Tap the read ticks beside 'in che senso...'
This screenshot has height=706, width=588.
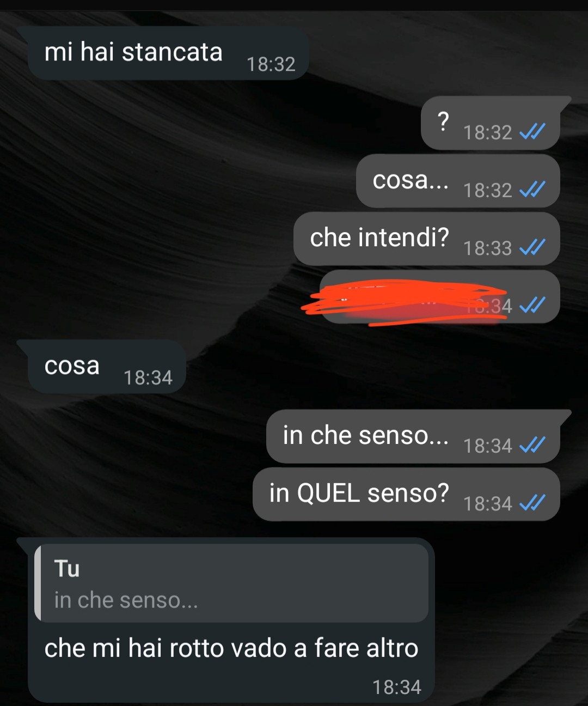532,445
